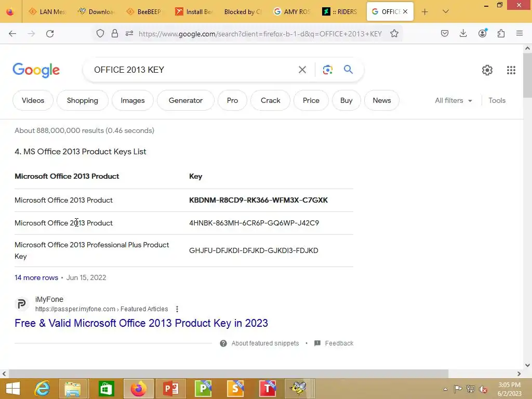The width and height of the screenshot is (532, 399).
Task: Switch to the LAN Messenger tab
Action: (47, 11)
